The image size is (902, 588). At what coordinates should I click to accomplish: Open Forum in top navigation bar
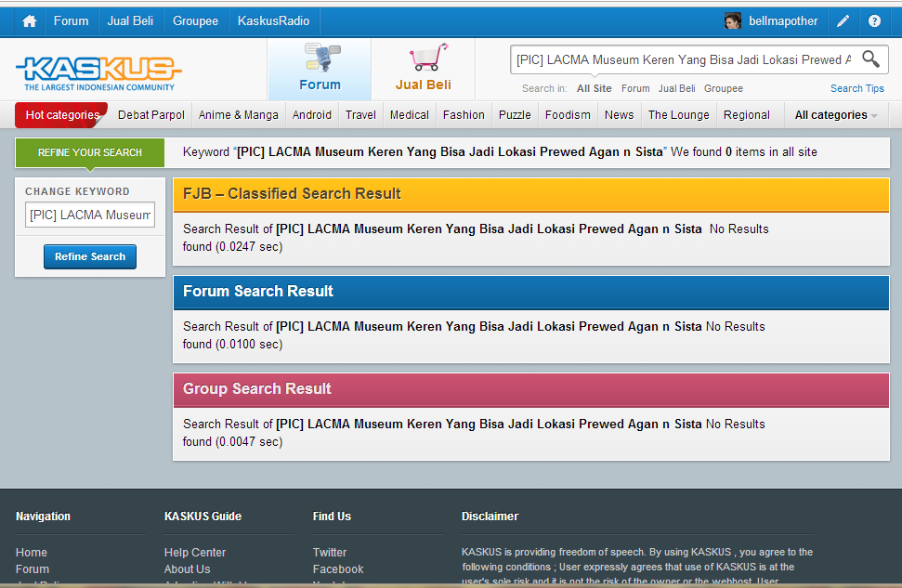[71, 21]
